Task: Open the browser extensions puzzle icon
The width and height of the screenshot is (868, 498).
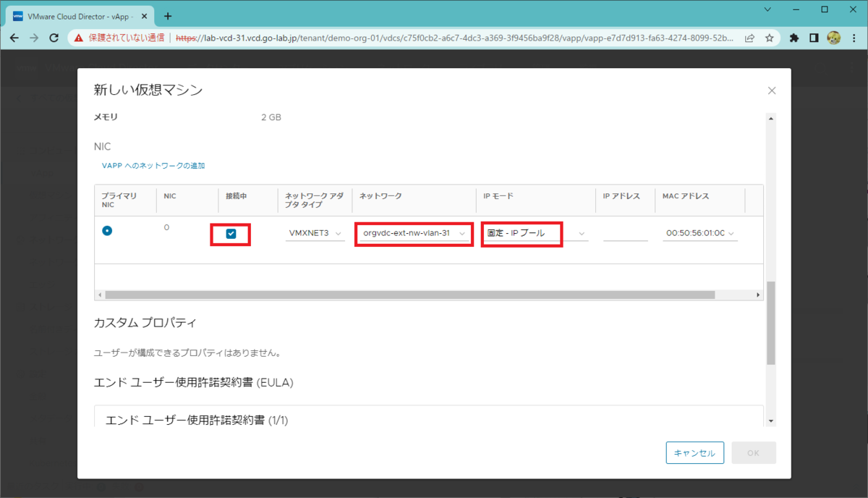Action: [794, 38]
